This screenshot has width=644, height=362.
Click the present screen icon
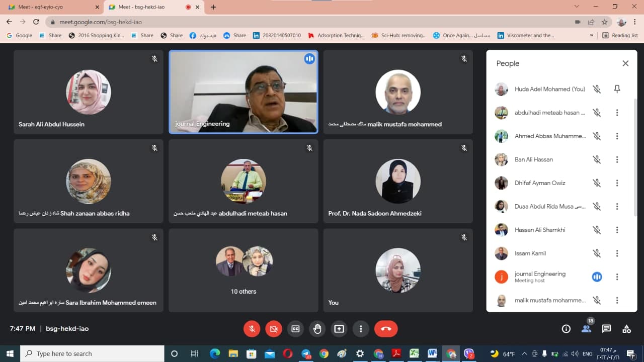pos(339,329)
